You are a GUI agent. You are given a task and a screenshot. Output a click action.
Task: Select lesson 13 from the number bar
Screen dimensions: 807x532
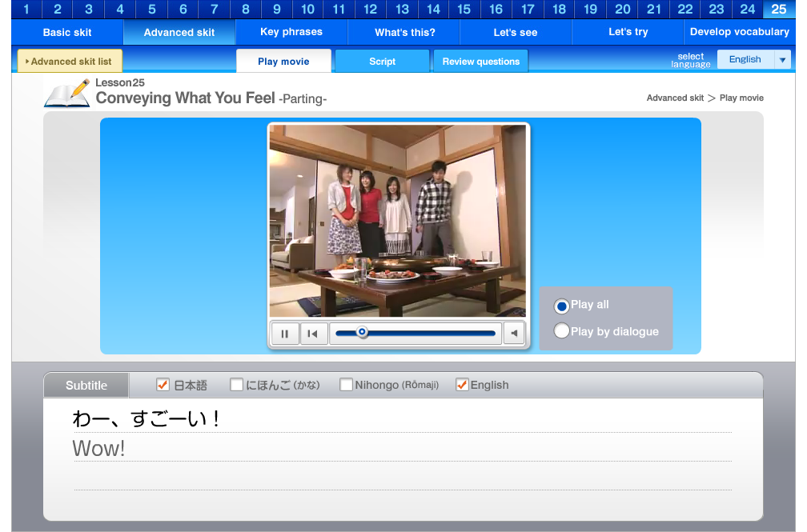click(x=401, y=10)
